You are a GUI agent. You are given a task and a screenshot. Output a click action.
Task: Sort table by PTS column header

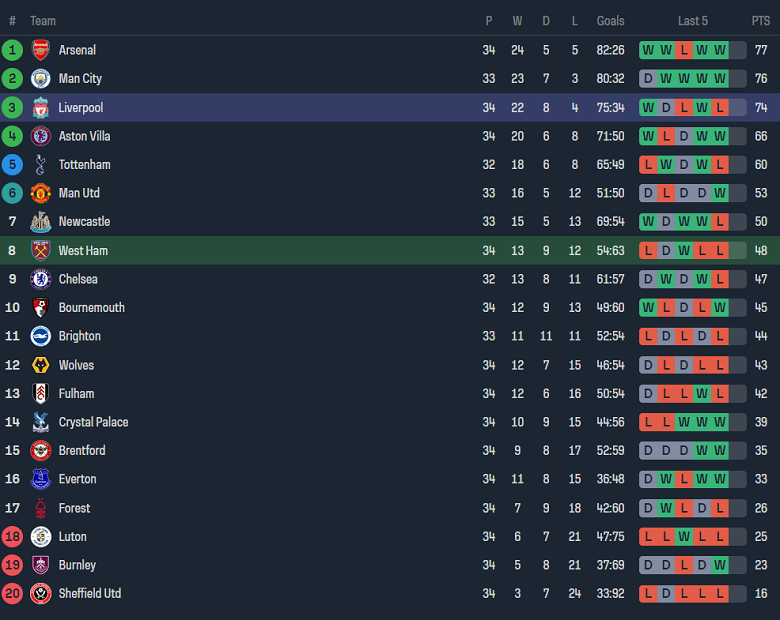click(x=761, y=21)
